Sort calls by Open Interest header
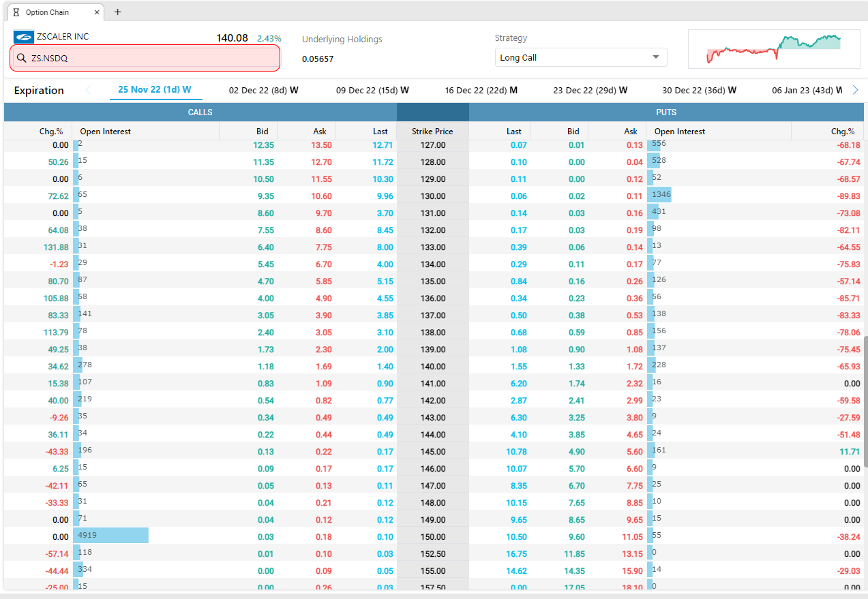The image size is (868, 599). coord(106,132)
